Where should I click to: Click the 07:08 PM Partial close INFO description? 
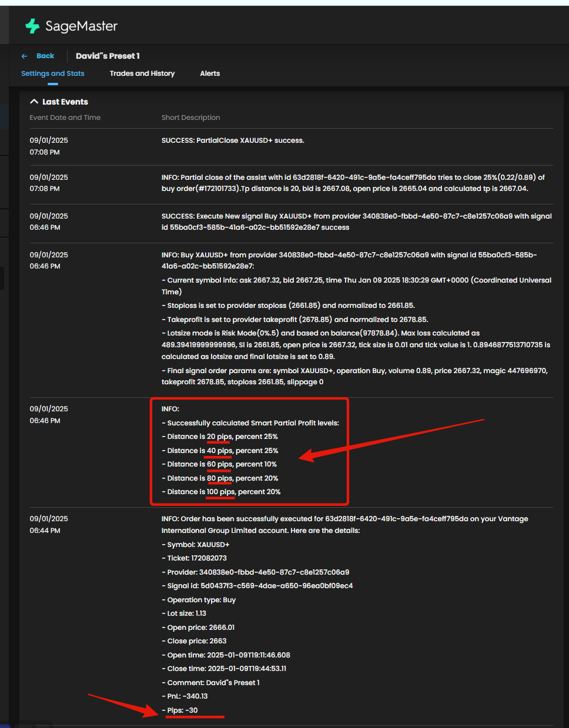(353, 183)
